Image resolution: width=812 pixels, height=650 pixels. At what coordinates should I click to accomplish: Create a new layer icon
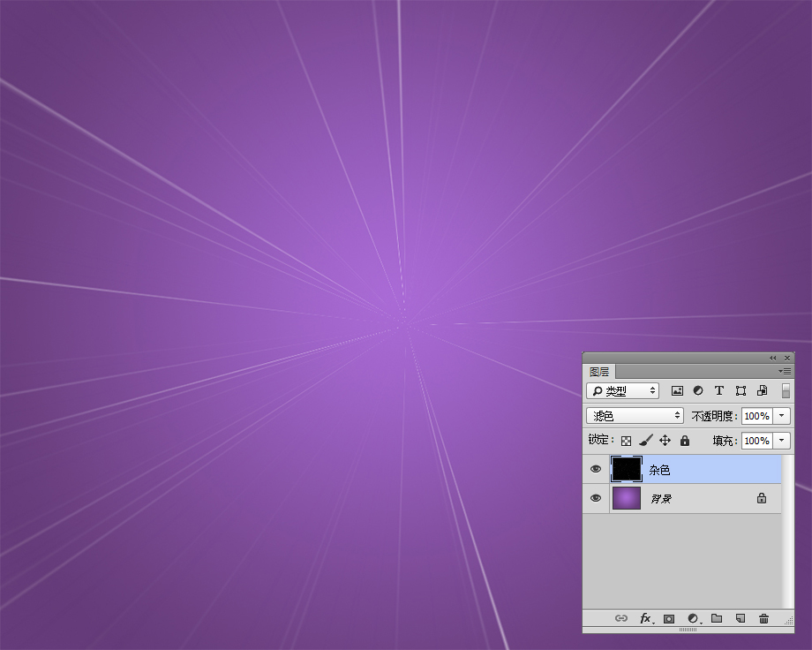[741, 618]
